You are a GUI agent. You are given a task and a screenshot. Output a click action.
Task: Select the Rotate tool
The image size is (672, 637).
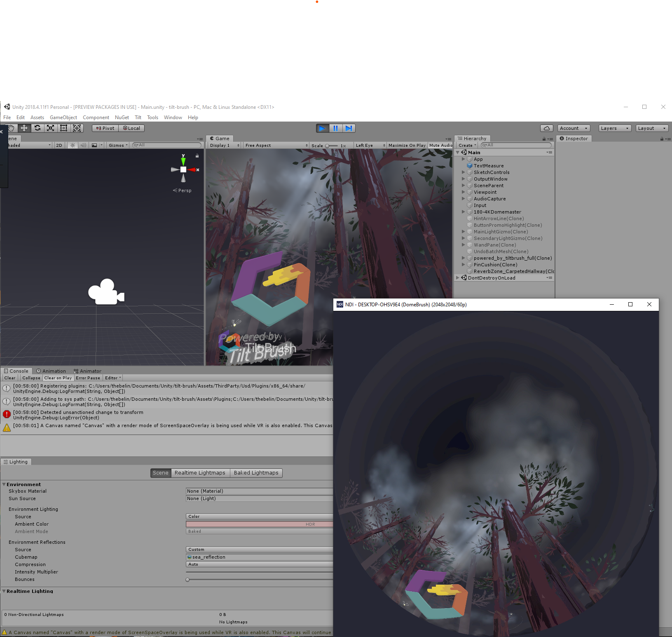tap(37, 128)
